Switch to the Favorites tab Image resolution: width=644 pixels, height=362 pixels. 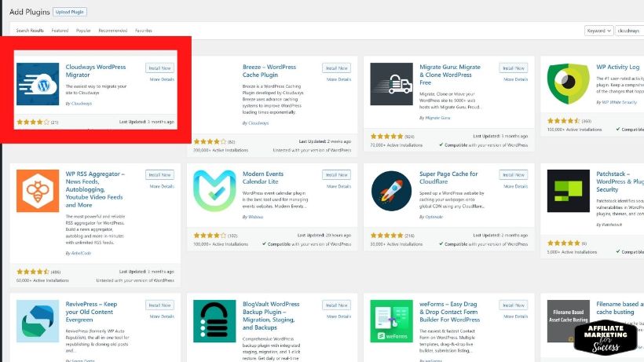tap(144, 31)
